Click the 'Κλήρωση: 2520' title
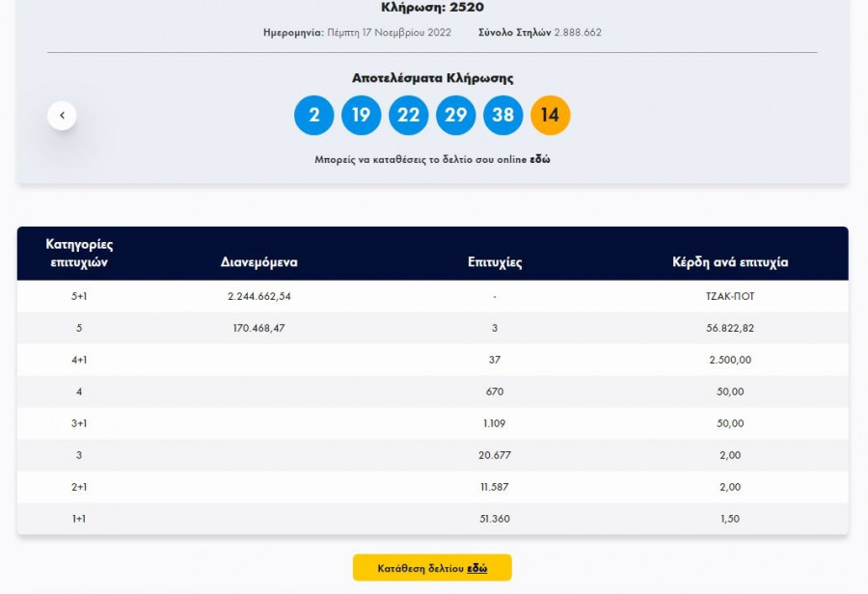This screenshot has width=868, height=594. (x=431, y=8)
